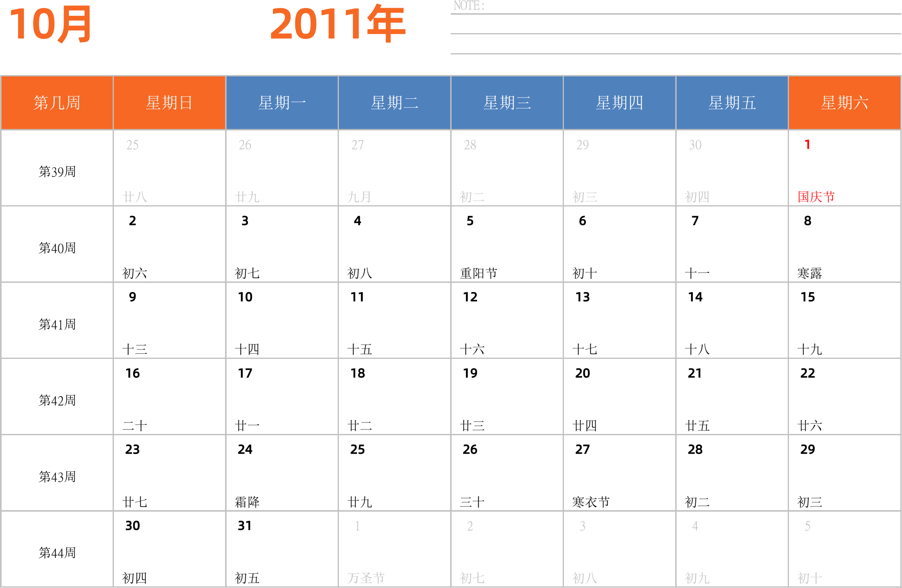Click the 2011年 year title
902x588 pixels.
[x=338, y=24]
